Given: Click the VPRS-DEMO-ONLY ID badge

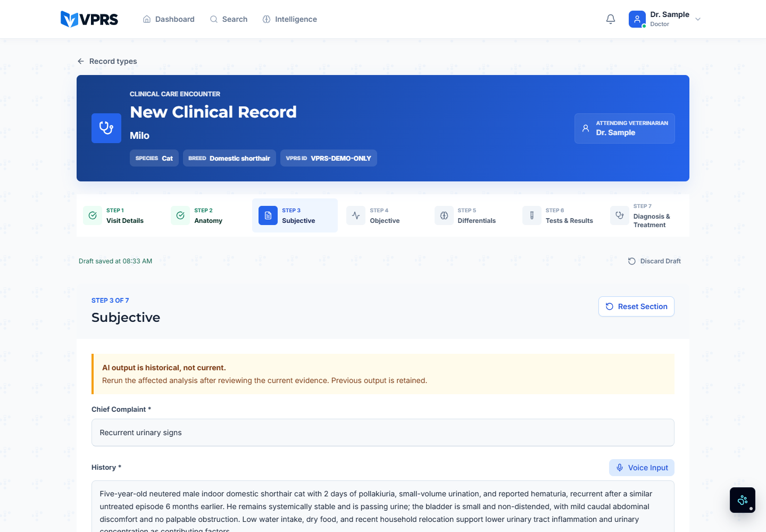Looking at the screenshot, I should point(329,158).
